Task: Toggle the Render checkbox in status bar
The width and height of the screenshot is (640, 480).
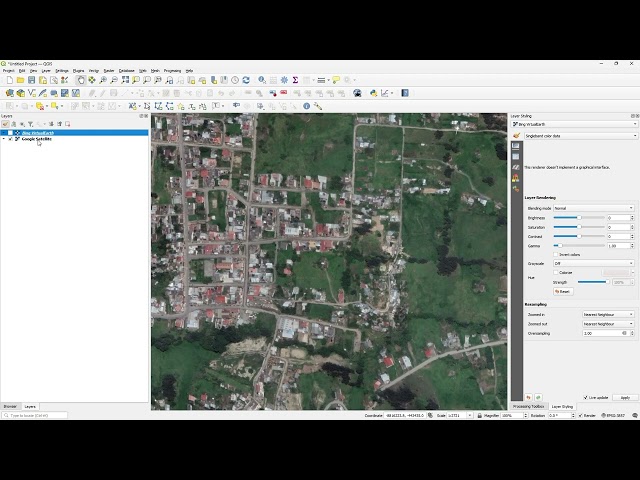Action: 580,416
